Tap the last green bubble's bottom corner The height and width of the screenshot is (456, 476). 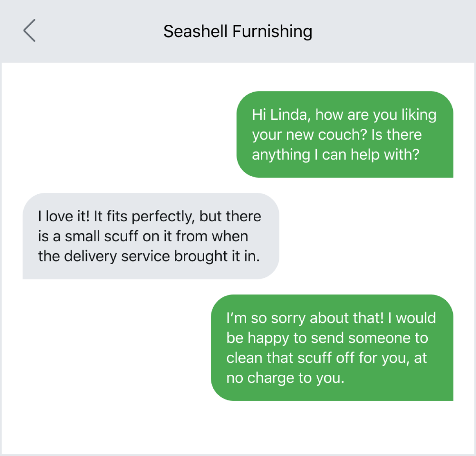440,392
